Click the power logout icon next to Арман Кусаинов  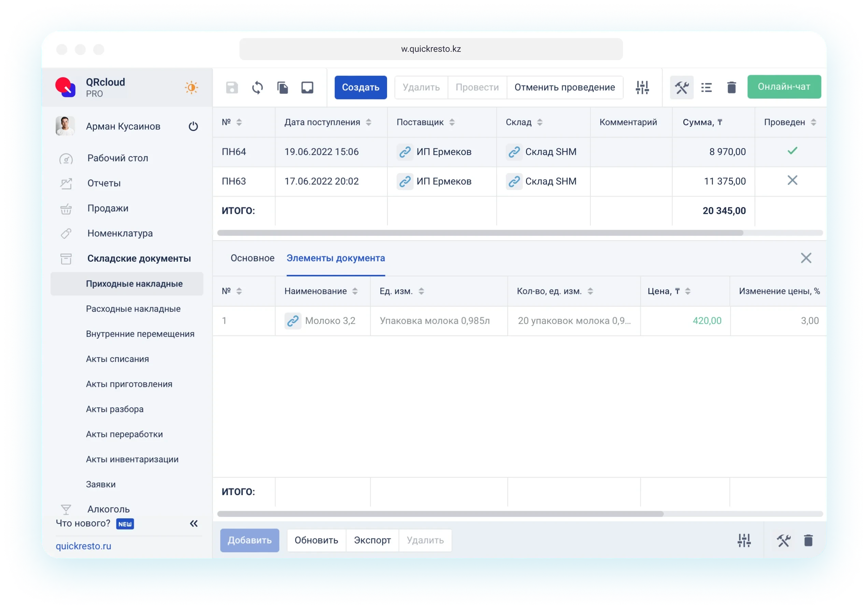[x=193, y=126]
